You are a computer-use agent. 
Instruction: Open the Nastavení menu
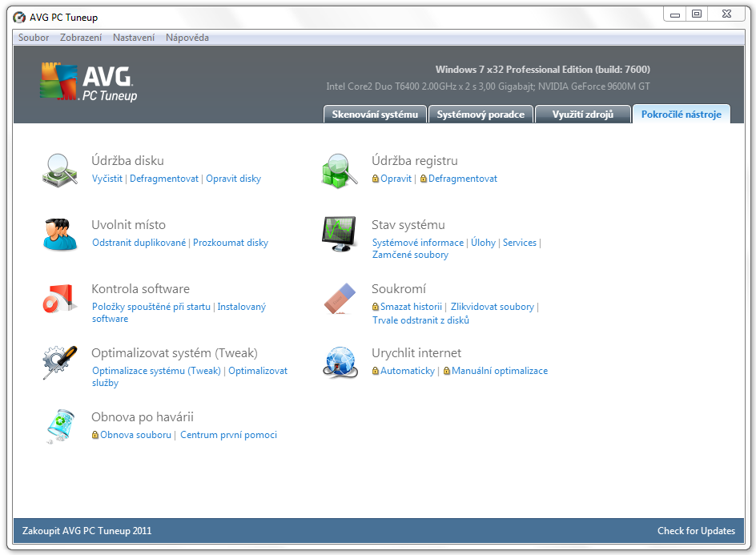(x=134, y=38)
